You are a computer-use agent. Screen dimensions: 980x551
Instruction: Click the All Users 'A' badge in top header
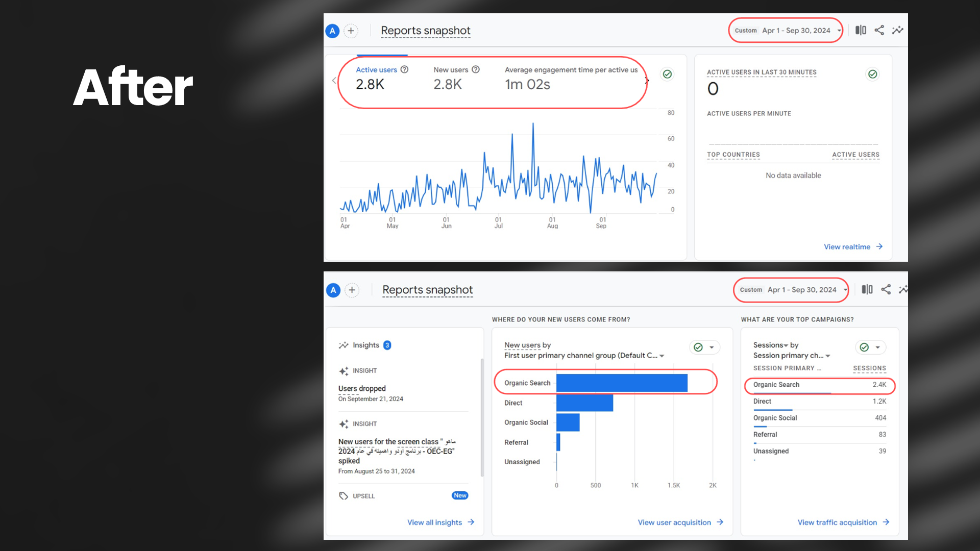click(x=332, y=31)
